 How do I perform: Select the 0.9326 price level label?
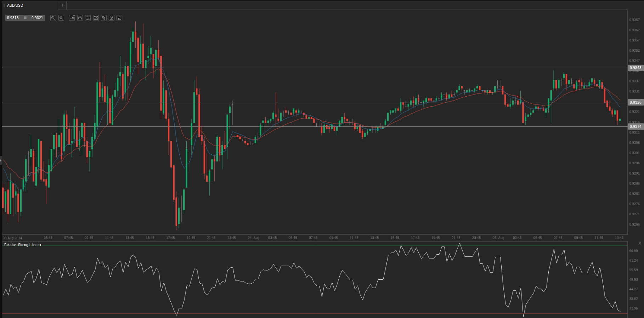pos(635,102)
